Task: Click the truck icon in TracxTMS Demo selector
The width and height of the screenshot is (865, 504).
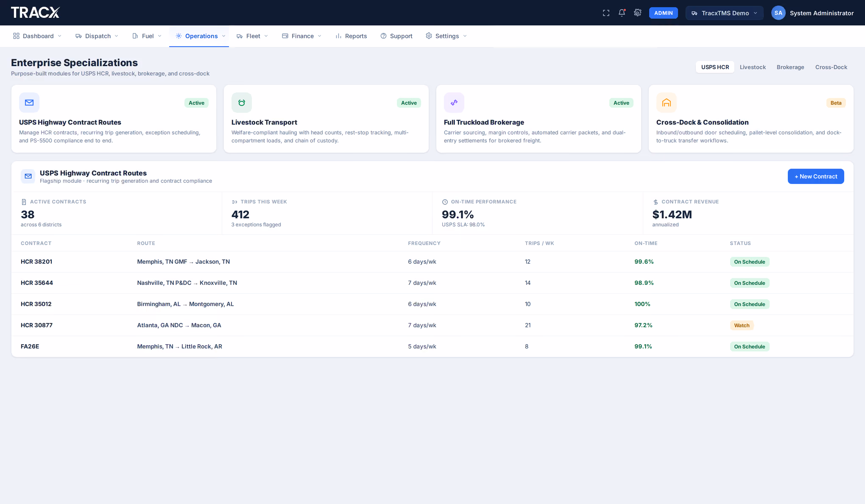Action: 694,13
